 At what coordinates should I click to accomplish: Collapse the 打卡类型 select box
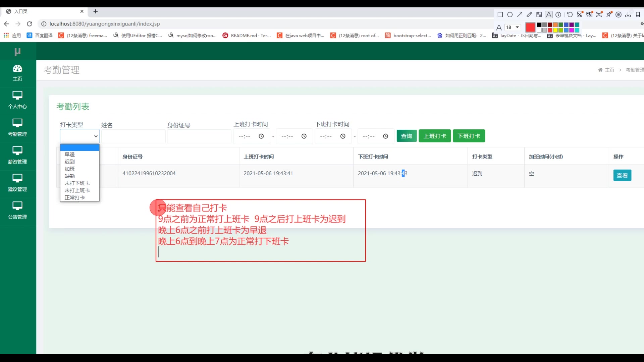(x=79, y=136)
